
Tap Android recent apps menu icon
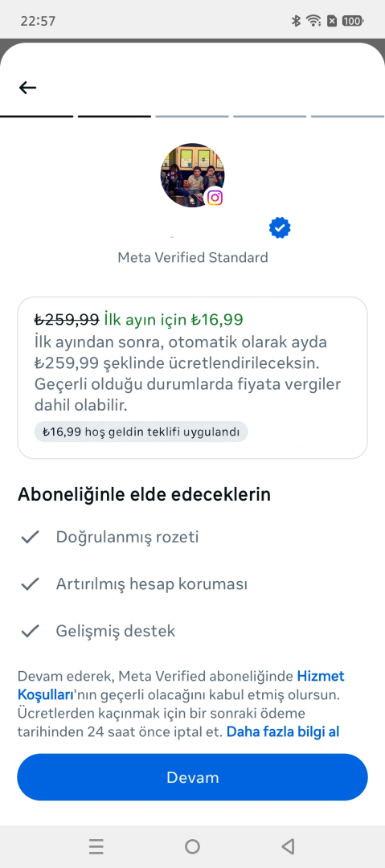96,846
